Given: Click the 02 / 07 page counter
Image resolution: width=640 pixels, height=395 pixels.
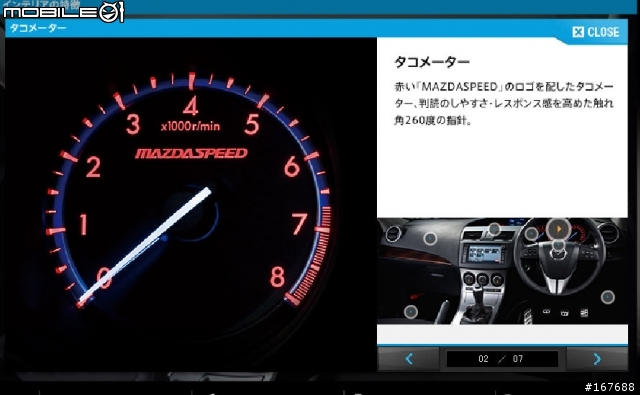Looking at the screenshot, I should [x=502, y=359].
